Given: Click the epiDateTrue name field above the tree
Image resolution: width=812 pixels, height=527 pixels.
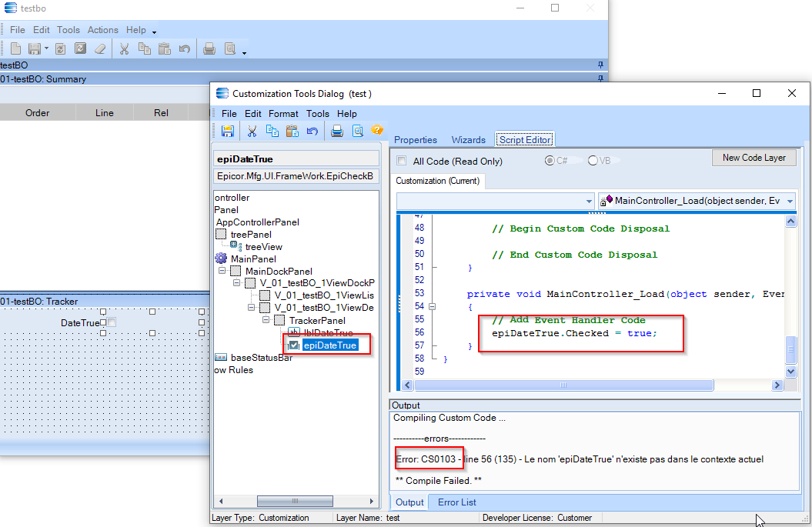Looking at the screenshot, I should [296, 159].
